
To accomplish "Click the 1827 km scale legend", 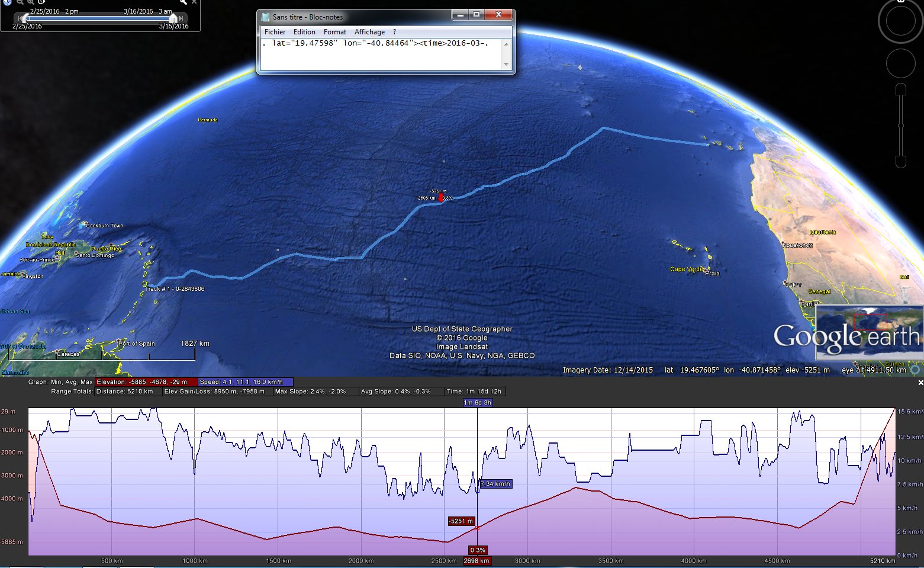I will coord(195,344).
